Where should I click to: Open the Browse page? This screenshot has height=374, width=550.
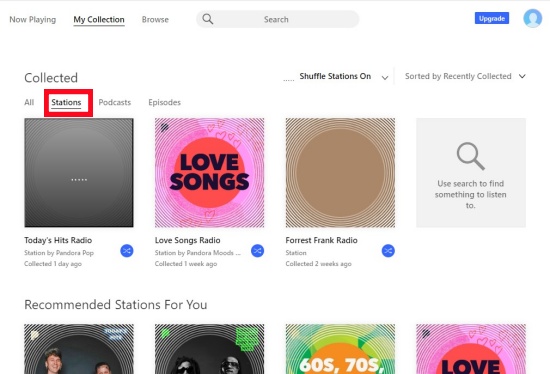pyautogui.click(x=155, y=20)
